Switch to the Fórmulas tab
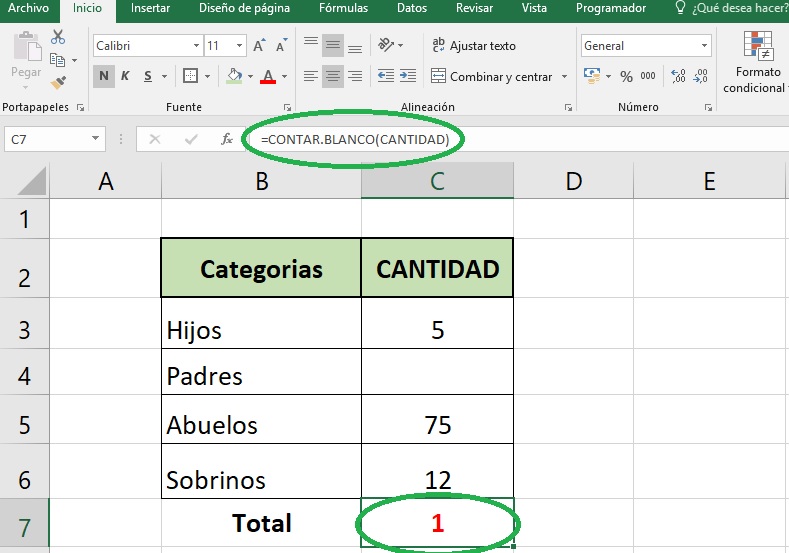 tap(343, 9)
